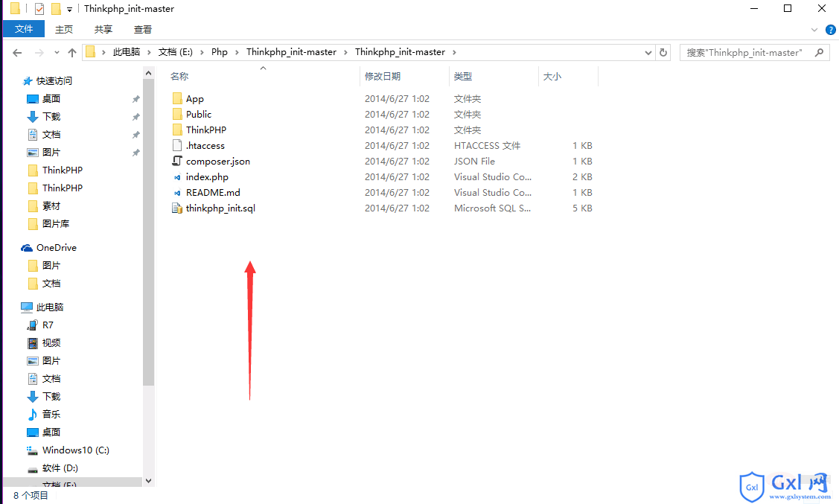The image size is (839, 504).
Task: Click the "Microsoft SQL S..." type cell
Action: [x=492, y=208]
